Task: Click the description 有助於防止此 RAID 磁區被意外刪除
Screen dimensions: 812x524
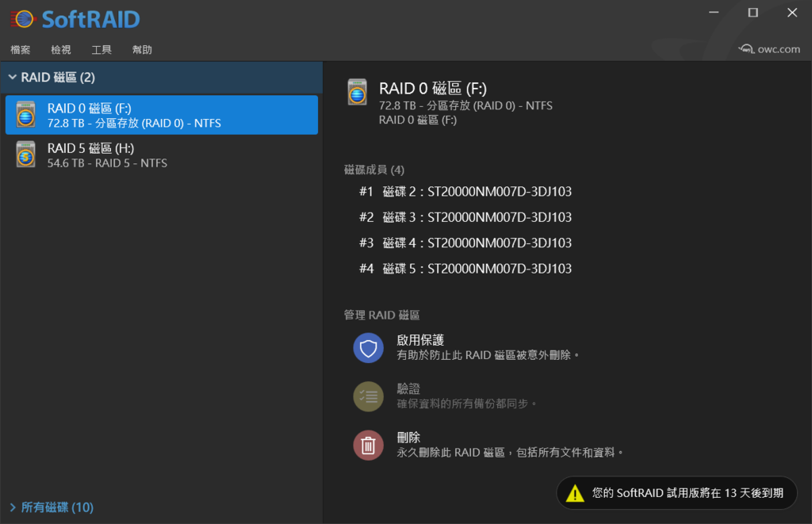Action: pyautogui.click(x=488, y=355)
